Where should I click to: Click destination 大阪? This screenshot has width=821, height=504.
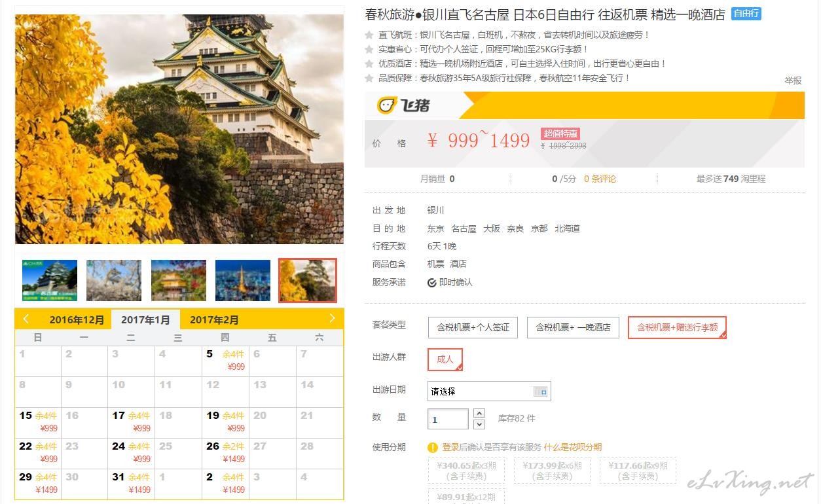(492, 228)
